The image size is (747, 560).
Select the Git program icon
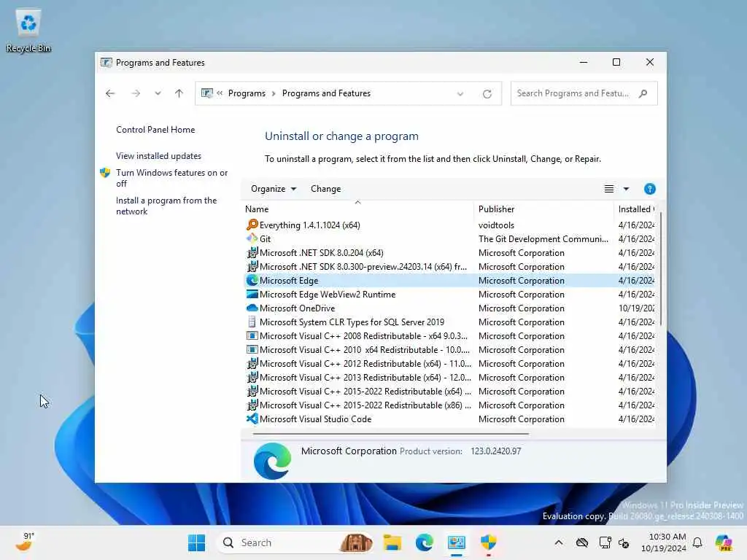pyautogui.click(x=252, y=238)
